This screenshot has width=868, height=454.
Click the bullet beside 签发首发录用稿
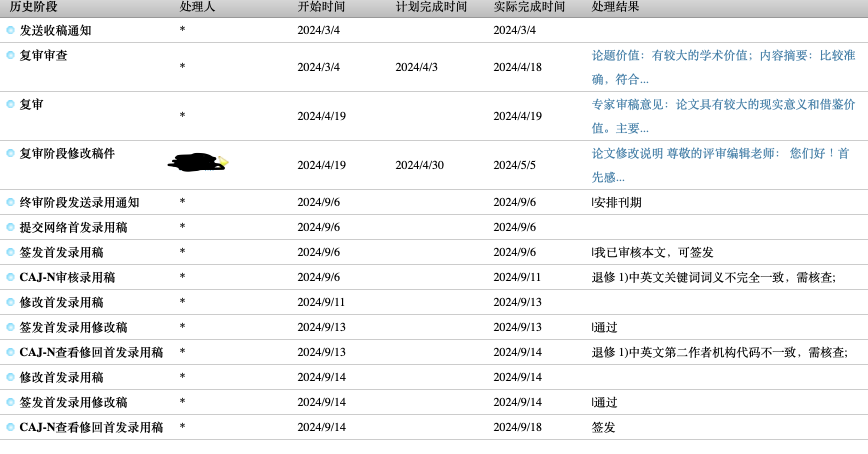(x=10, y=252)
